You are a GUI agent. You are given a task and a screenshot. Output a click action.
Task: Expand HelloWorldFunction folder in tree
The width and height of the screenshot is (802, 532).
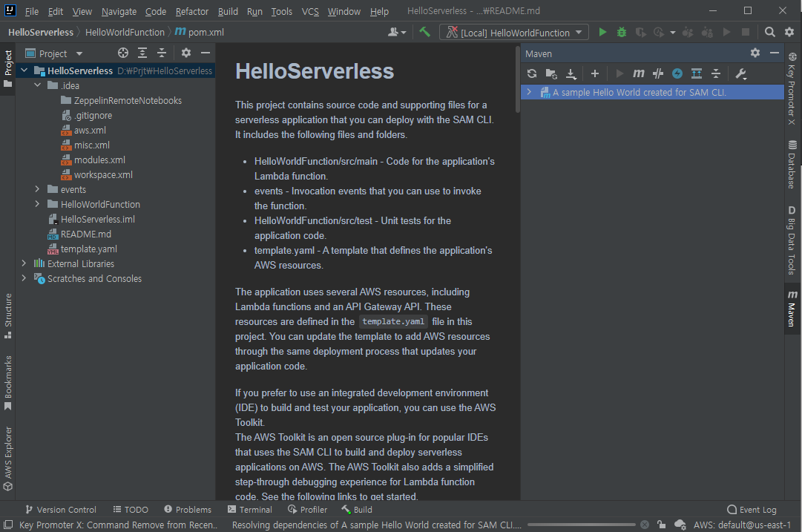[37, 204]
